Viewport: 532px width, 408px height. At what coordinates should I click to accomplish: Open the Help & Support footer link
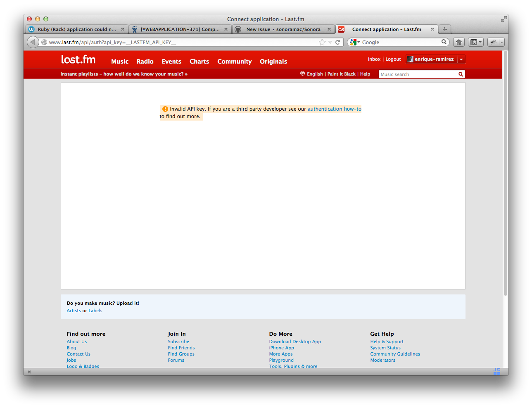[x=387, y=342]
